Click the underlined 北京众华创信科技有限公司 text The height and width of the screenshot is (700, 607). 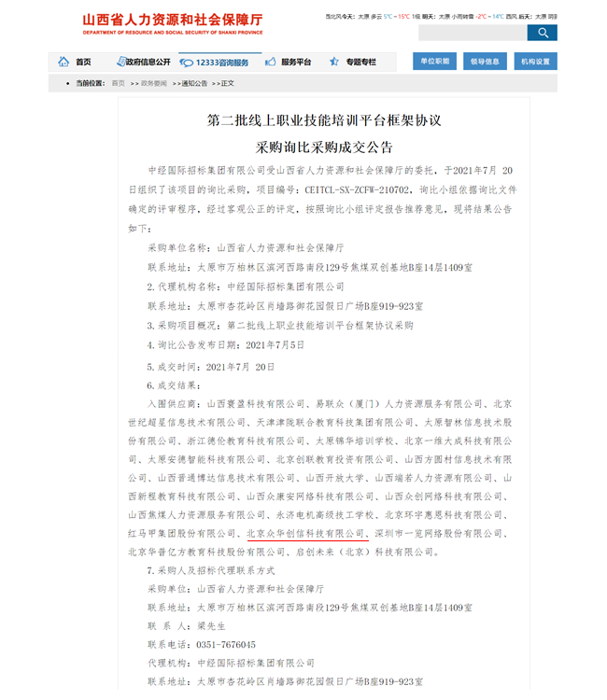pos(305,534)
